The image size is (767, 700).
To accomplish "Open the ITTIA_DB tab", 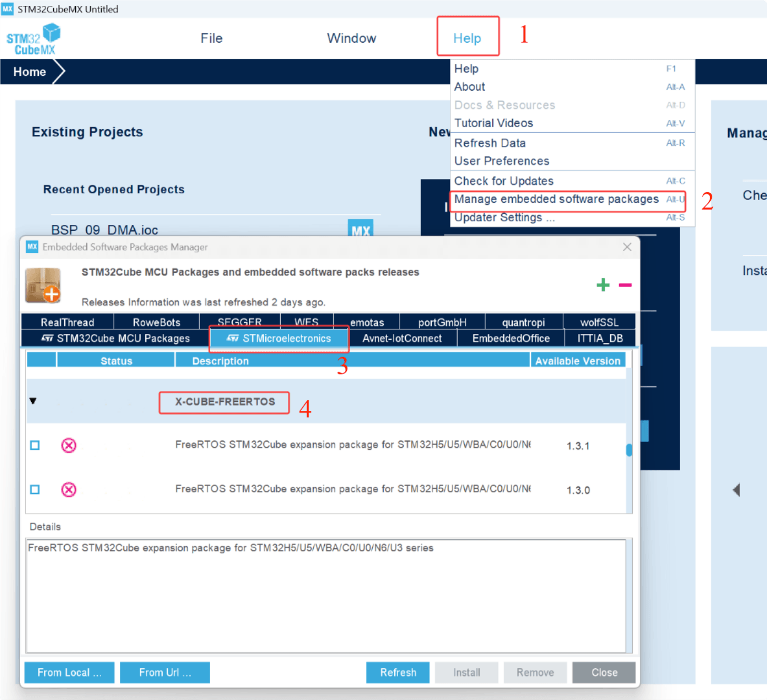I will click(x=600, y=338).
